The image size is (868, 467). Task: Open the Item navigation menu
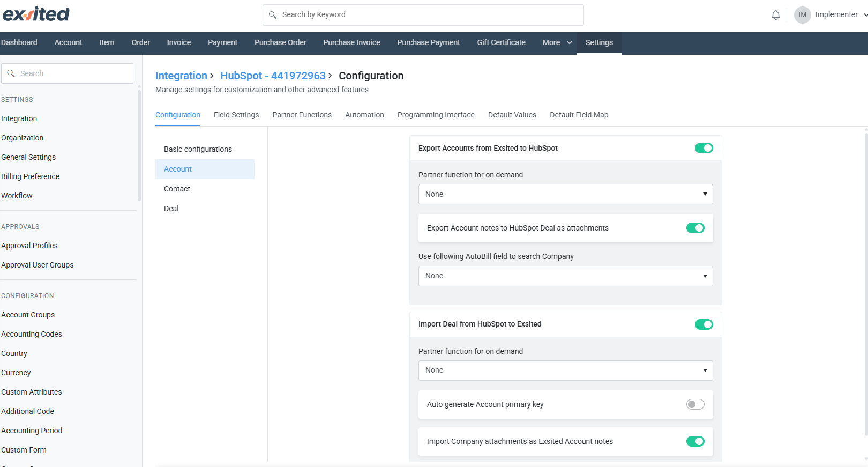click(x=107, y=43)
